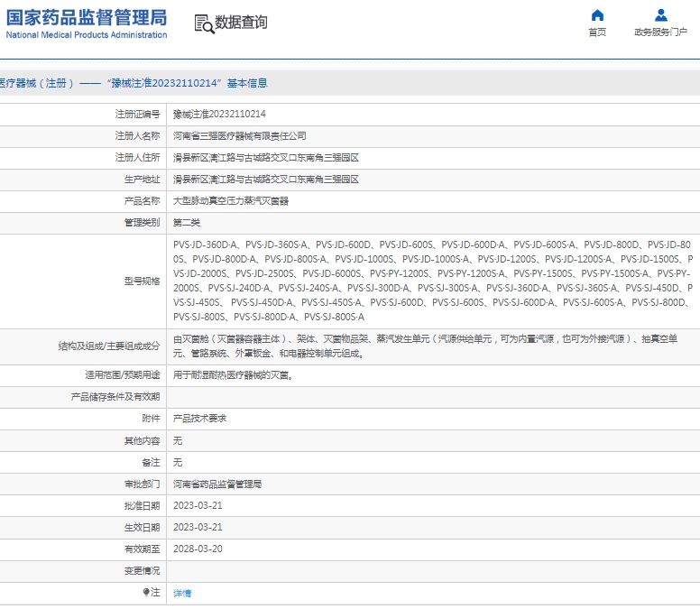The image size is (700, 609).
Task: Click product name 大型脉动真空压力蒸汽灭菌器
Action: coord(231,201)
